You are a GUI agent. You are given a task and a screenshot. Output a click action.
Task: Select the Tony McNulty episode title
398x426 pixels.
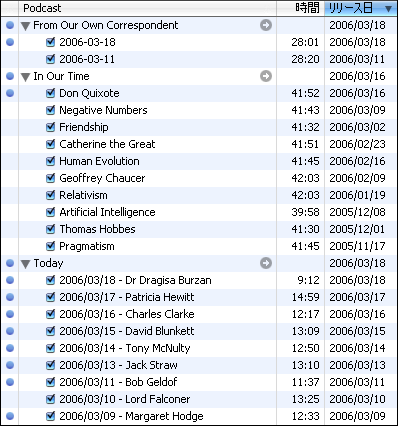point(125,348)
